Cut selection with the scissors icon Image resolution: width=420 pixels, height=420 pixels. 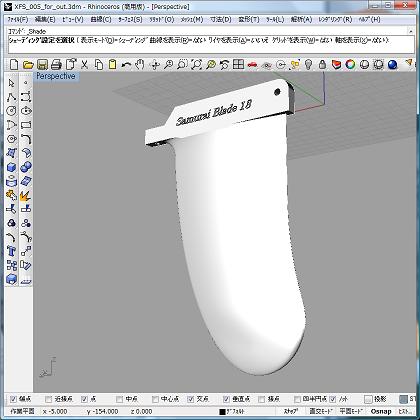point(85,64)
